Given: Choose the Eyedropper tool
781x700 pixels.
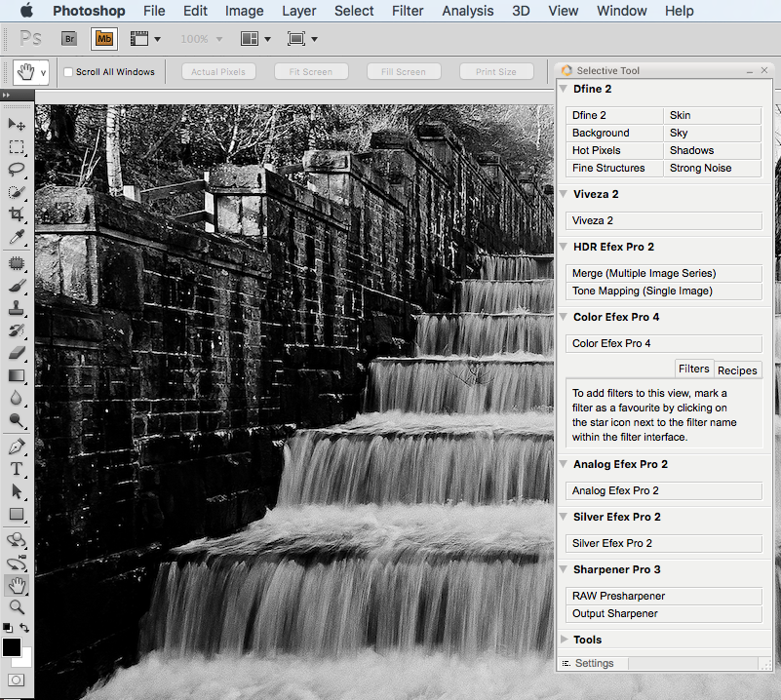Looking at the screenshot, I should point(17,238).
